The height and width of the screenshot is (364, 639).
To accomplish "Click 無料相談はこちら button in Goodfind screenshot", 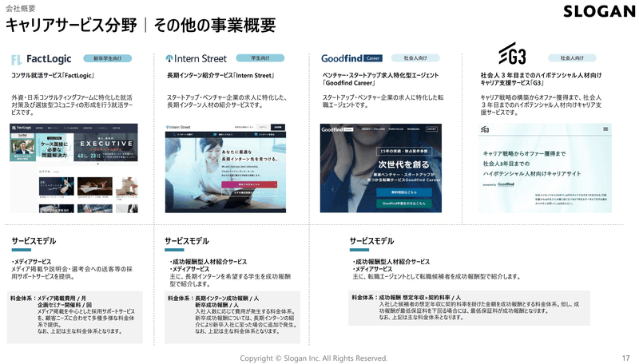I will (x=404, y=192).
